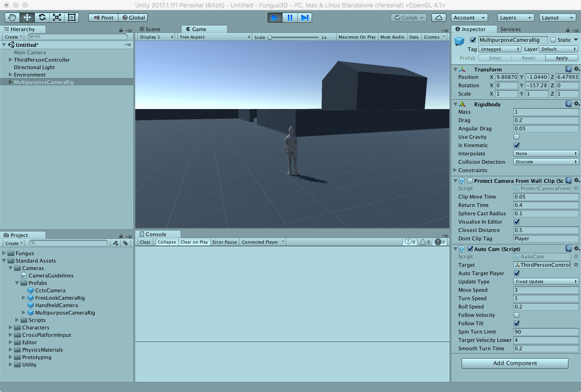Click the Console Clear button
Viewport: 581px width, 392px height.
click(x=145, y=242)
